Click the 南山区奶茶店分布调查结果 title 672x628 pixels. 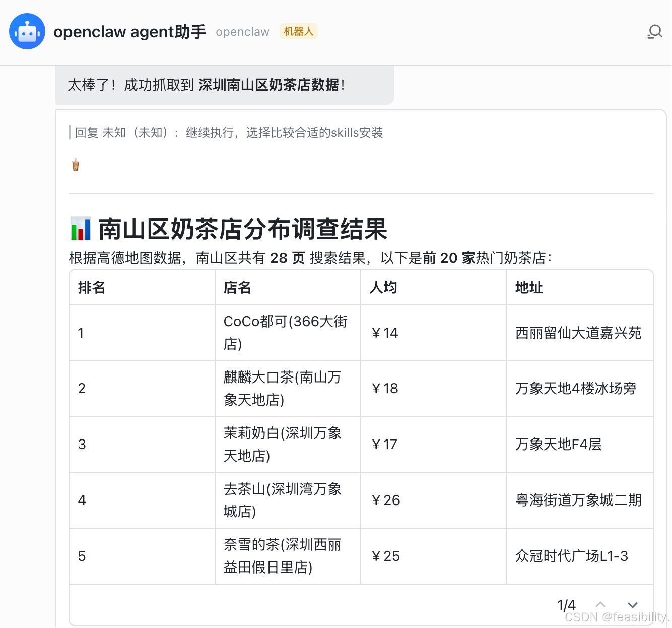coord(244,229)
